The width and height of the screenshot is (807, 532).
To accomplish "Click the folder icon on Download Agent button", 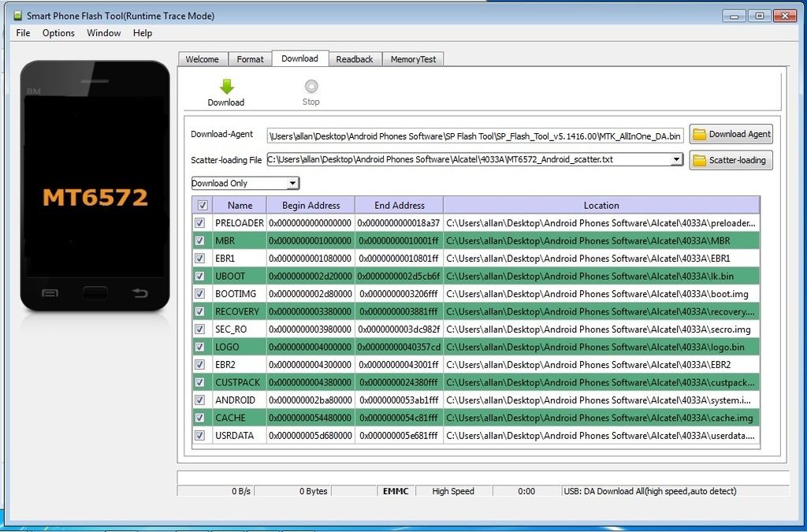I will 699,134.
